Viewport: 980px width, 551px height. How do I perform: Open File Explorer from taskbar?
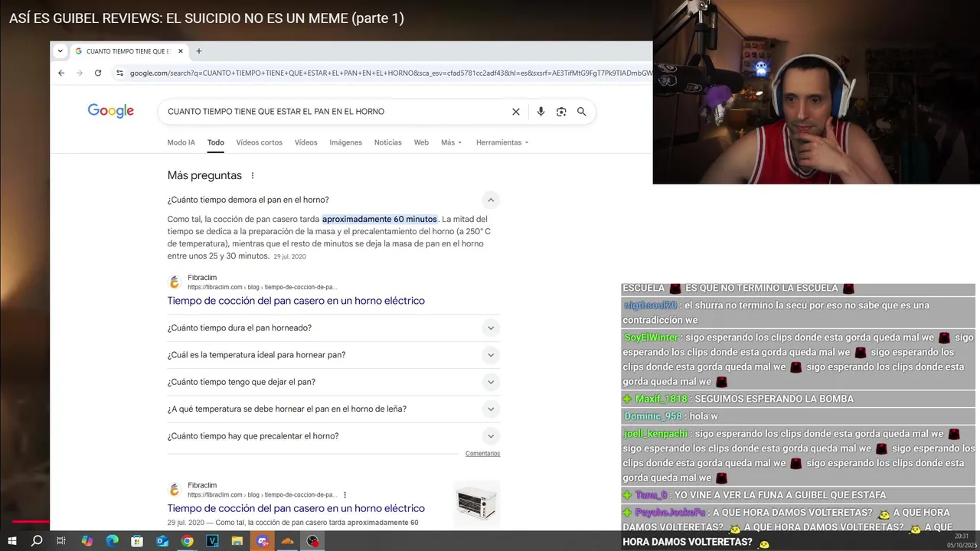[237, 541]
